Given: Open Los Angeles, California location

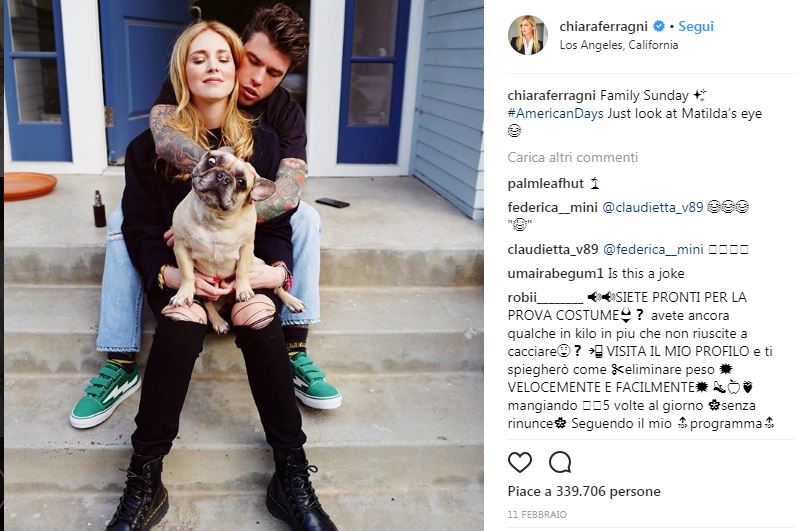Looking at the screenshot, I should tap(619, 45).
